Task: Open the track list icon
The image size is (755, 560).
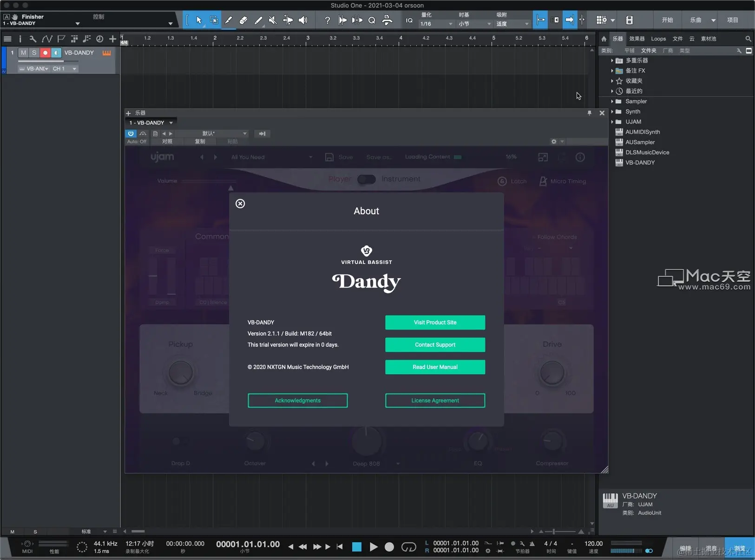Action: (7, 39)
